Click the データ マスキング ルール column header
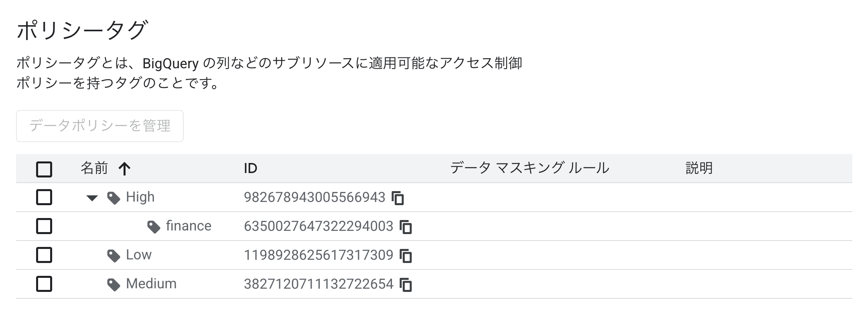Viewport: 868px width, 318px height. pyautogui.click(x=529, y=168)
